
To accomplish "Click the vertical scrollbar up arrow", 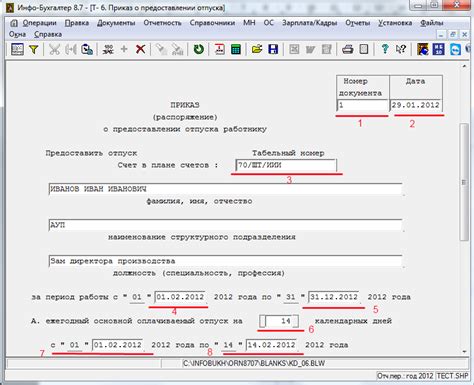I will coord(464,66).
